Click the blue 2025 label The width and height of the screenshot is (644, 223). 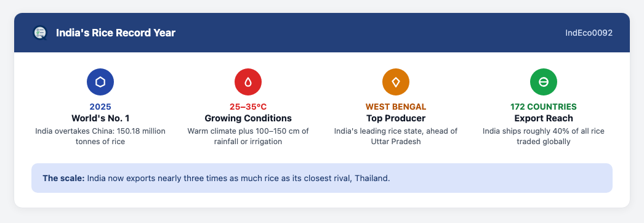100,107
